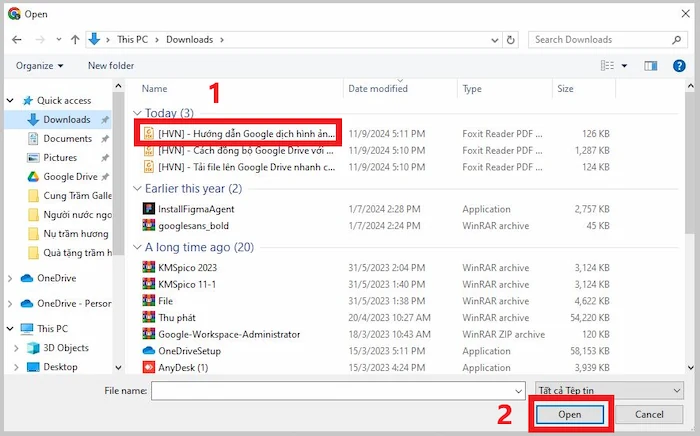The image size is (700, 436).
Task: Click the search magnifier icon
Action: tap(676, 40)
